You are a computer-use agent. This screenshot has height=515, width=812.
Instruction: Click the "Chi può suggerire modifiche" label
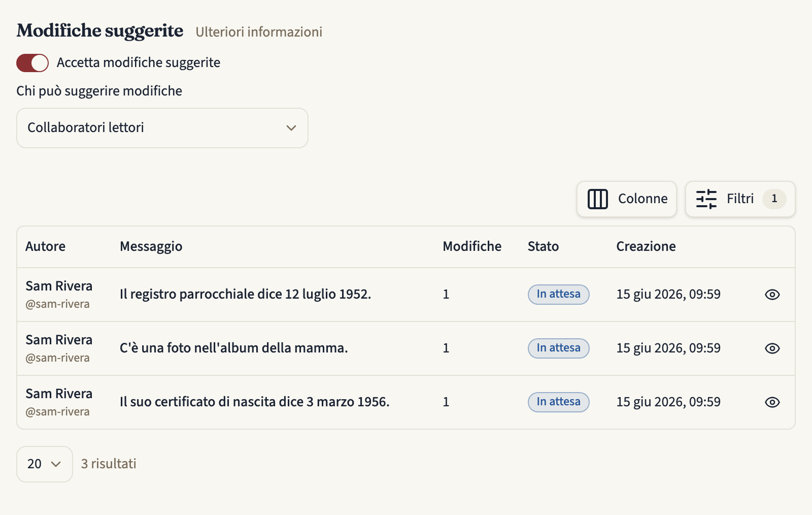(99, 91)
